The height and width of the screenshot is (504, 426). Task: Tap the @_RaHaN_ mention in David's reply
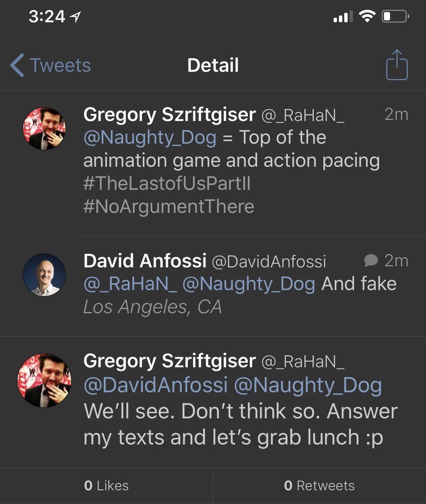[x=130, y=284]
